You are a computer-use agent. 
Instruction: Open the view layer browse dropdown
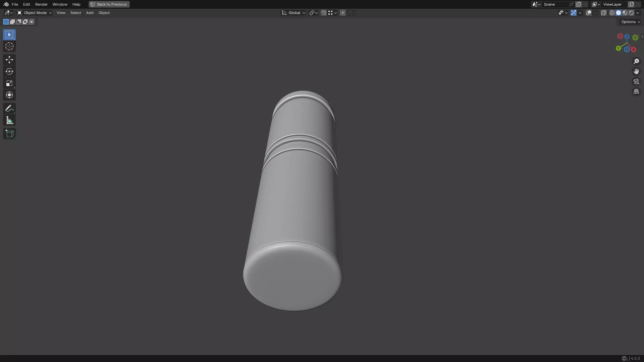click(x=596, y=4)
